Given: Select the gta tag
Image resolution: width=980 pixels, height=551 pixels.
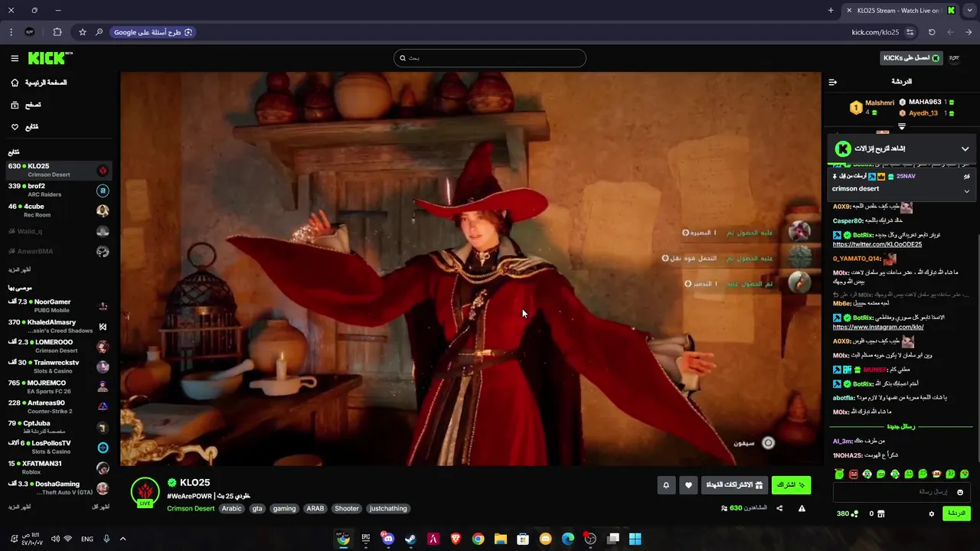Looking at the screenshot, I should (257, 508).
